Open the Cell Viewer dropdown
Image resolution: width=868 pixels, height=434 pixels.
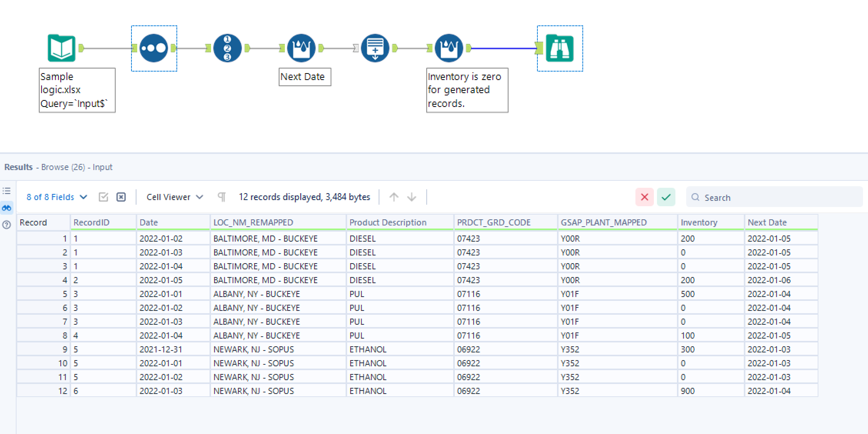pyautogui.click(x=175, y=197)
